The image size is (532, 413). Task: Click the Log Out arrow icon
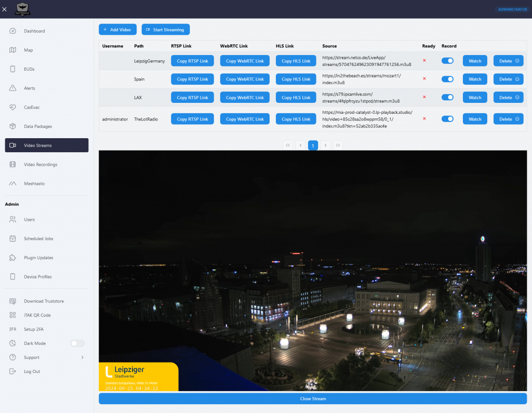(12, 371)
